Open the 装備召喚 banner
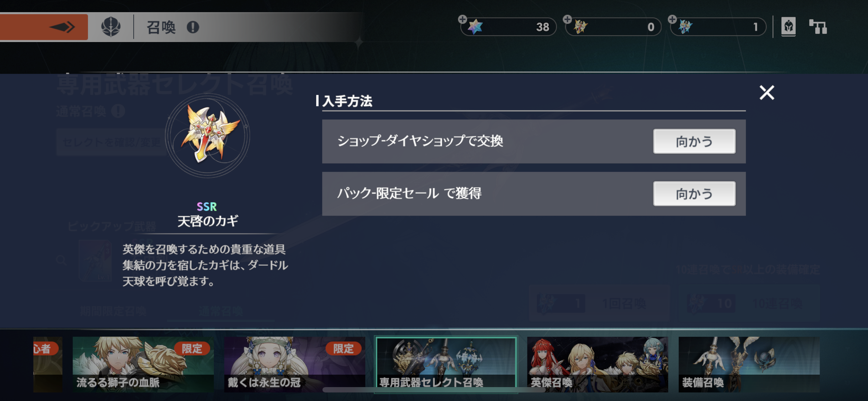This screenshot has width=868, height=401. pos(749,364)
